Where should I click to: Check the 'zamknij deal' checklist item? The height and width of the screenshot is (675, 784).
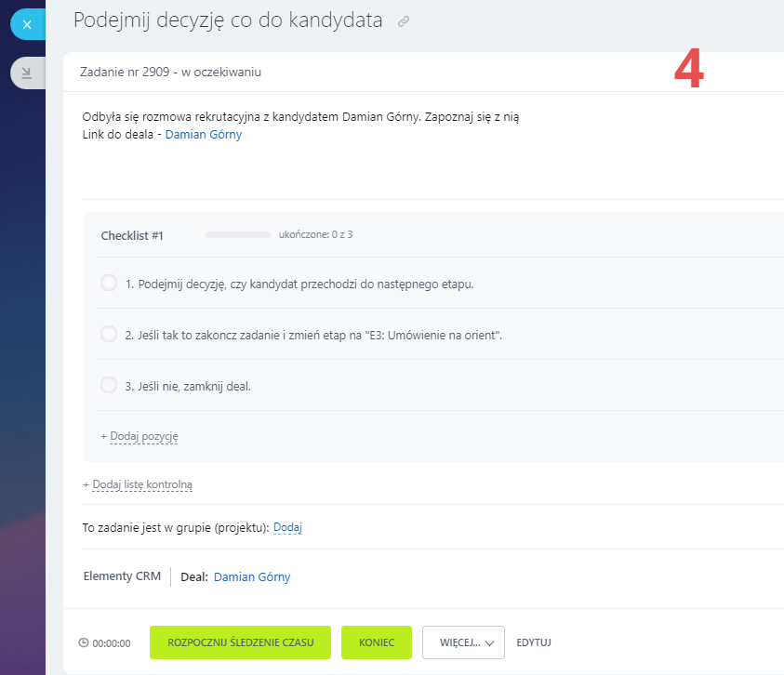click(x=108, y=384)
